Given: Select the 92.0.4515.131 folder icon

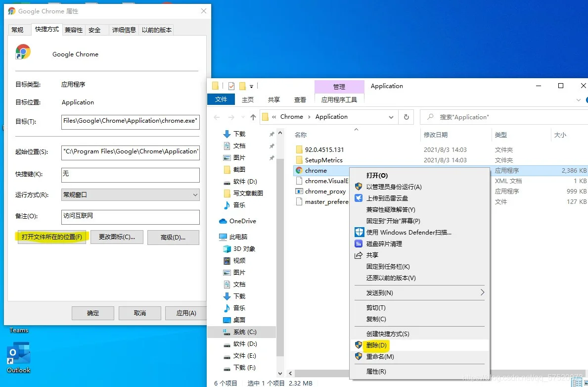Looking at the screenshot, I should (x=299, y=149).
